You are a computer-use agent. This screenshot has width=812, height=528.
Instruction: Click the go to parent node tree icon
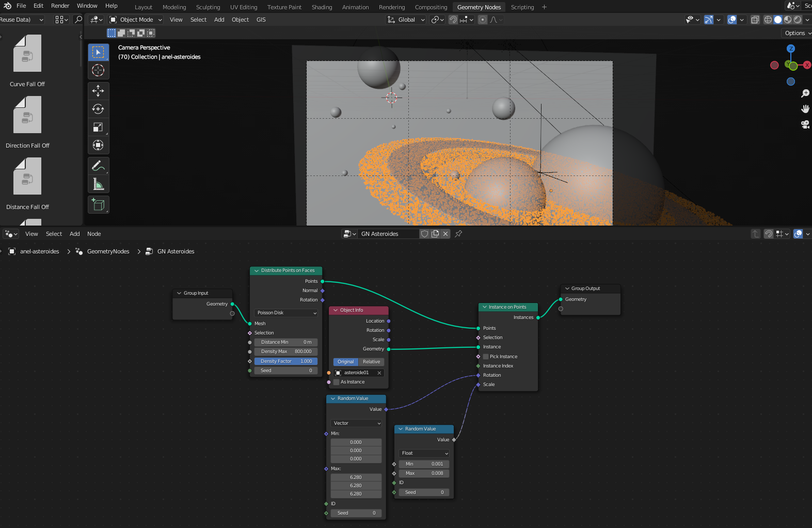pos(756,234)
